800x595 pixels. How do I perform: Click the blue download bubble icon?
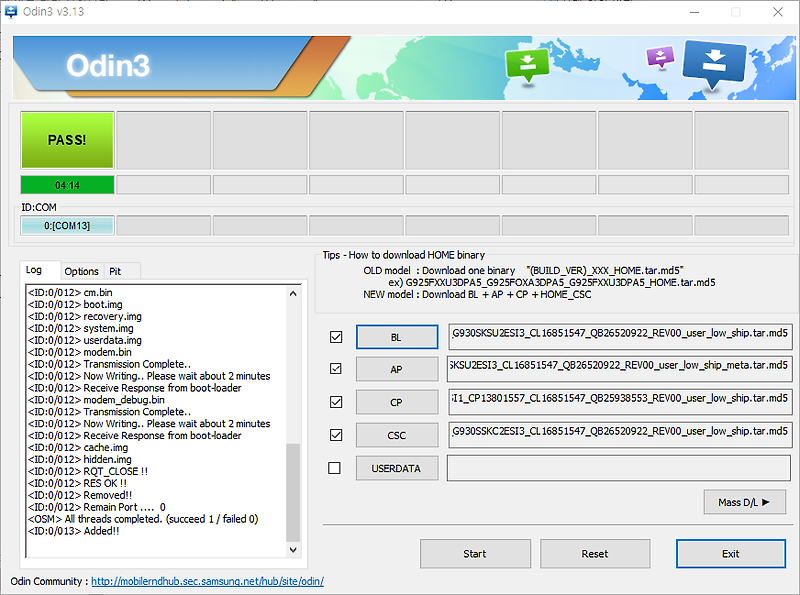tap(713, 64)
